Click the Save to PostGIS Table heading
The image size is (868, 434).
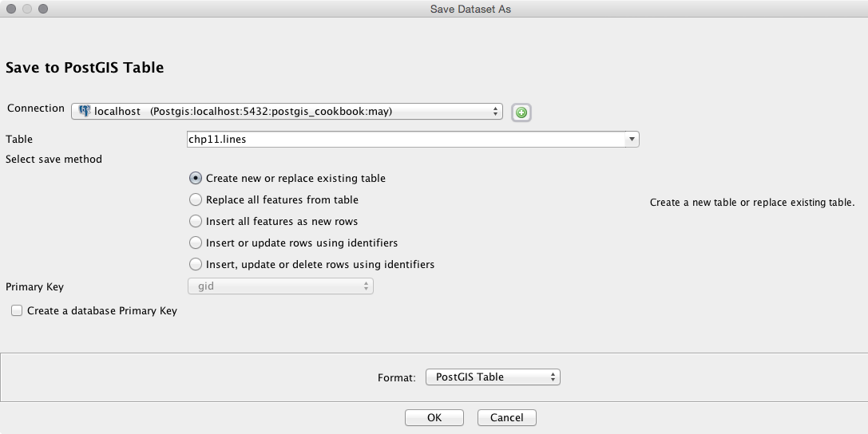85,68
